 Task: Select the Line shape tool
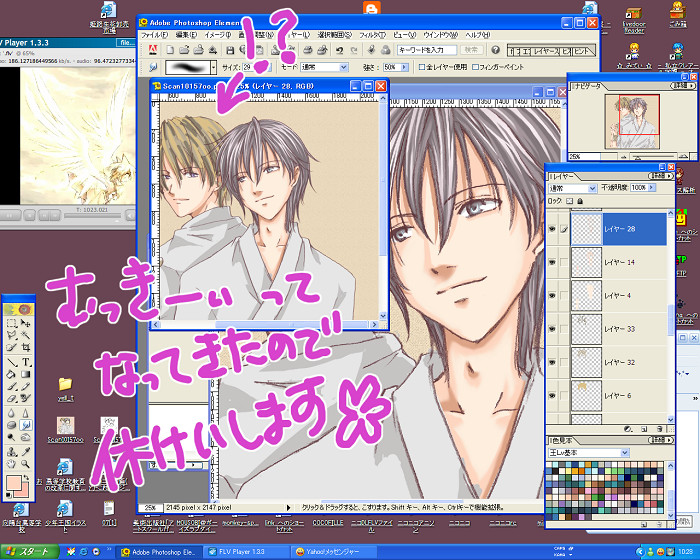click(x=12, y=362)
